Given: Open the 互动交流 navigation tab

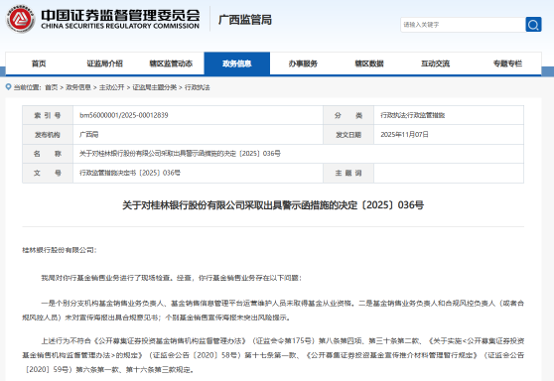Looking at the screenshot, I should 435,63.
